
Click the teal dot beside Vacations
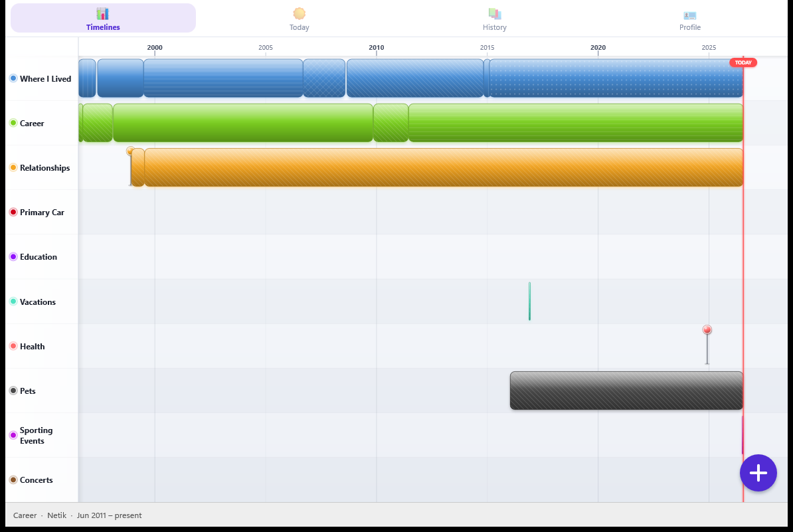(14, 302)
